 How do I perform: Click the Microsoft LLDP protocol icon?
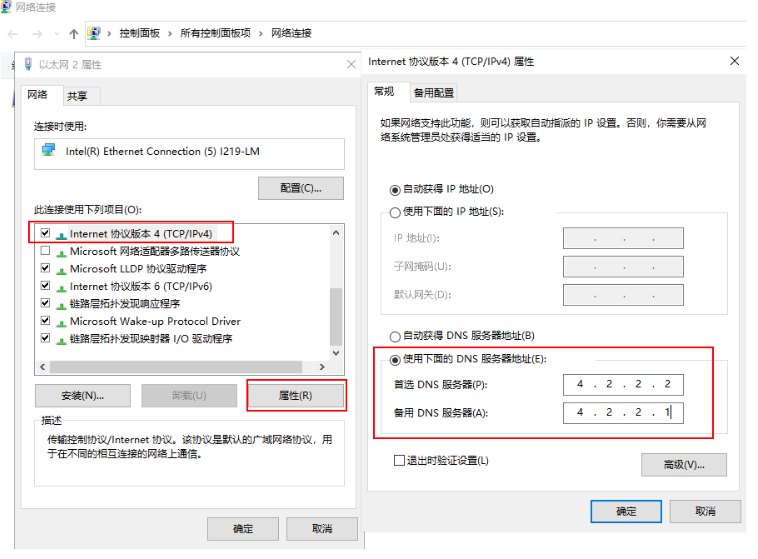point(62,269)
